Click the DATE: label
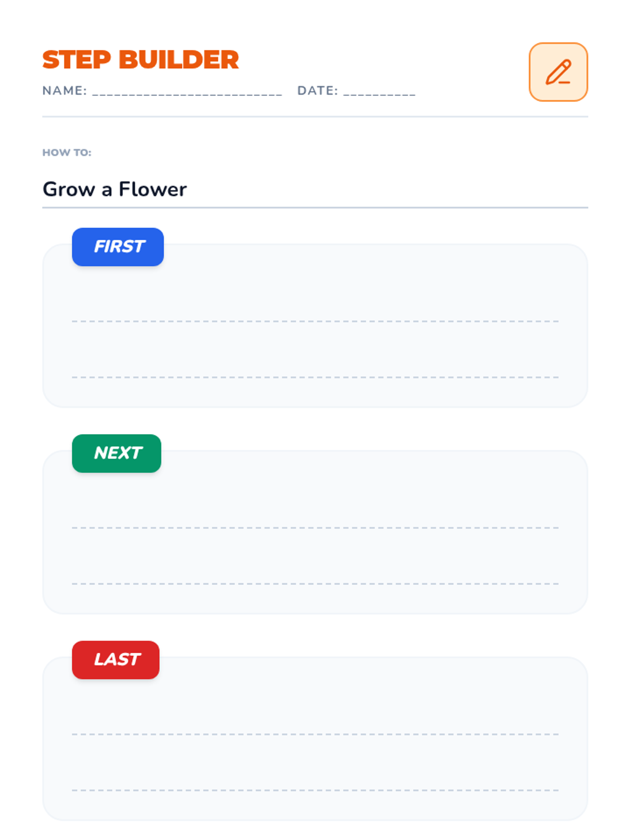The height and width of the screenshot is (840, 630). tap(318, 91)
